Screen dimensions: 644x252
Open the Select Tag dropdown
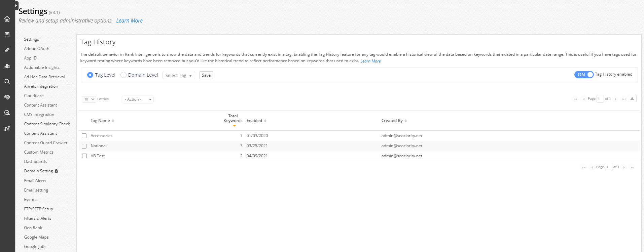click(178, 76)
